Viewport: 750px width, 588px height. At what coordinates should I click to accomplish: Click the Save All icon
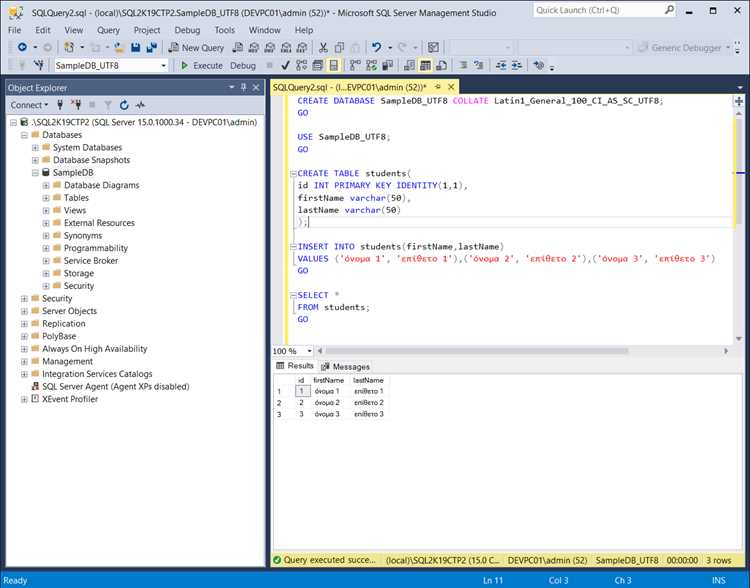tap(152, 47)
